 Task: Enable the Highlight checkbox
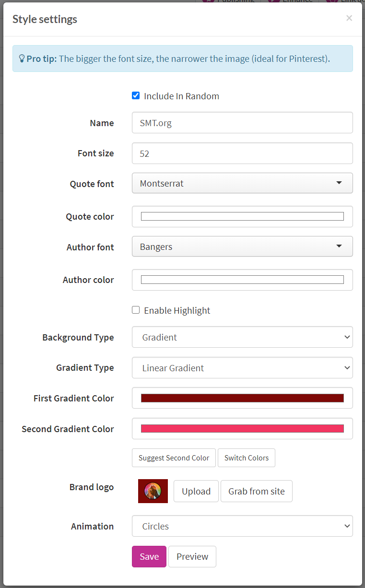point(136,310)
